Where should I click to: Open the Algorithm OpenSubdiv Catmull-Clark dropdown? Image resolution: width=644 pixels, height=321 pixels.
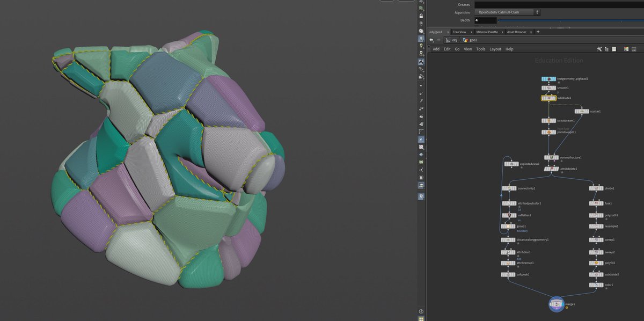pyautogui.click(x=507, y=12)
